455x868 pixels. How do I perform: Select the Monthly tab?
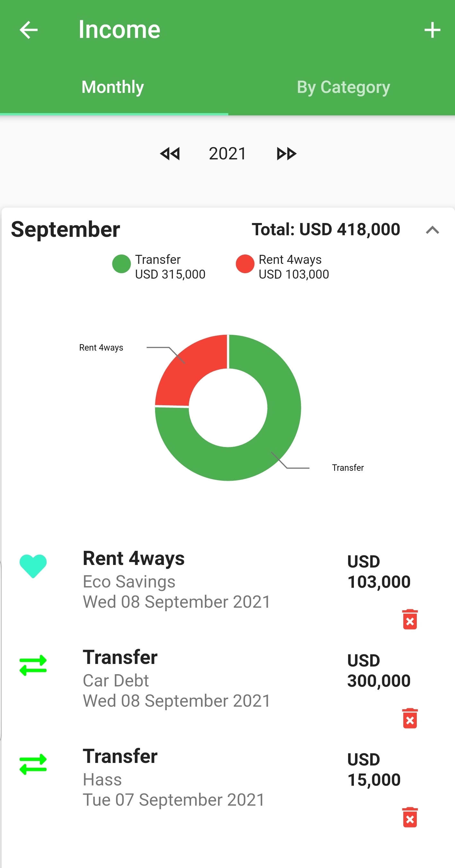click(x=113, y=87)
